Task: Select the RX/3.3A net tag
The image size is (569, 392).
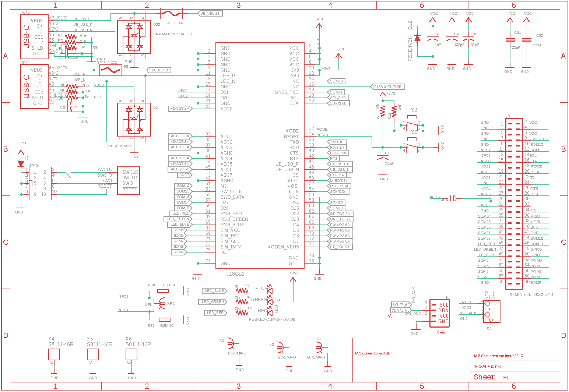Action: pyautogui.click(x=337, y=147)
